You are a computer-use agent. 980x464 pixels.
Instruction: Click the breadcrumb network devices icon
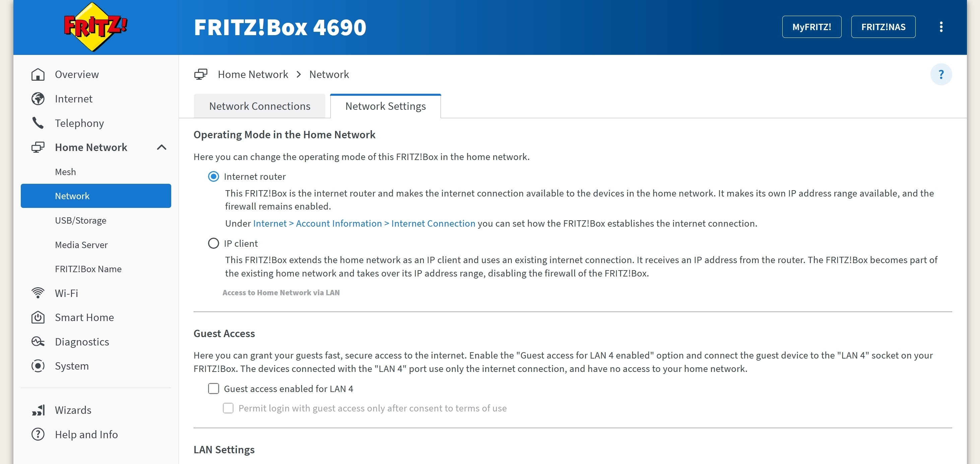[201, 74]
